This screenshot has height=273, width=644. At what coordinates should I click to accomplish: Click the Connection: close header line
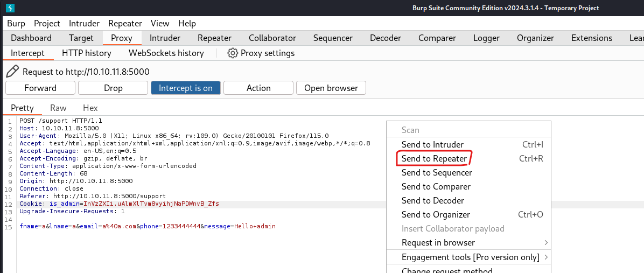coord(51,188)
